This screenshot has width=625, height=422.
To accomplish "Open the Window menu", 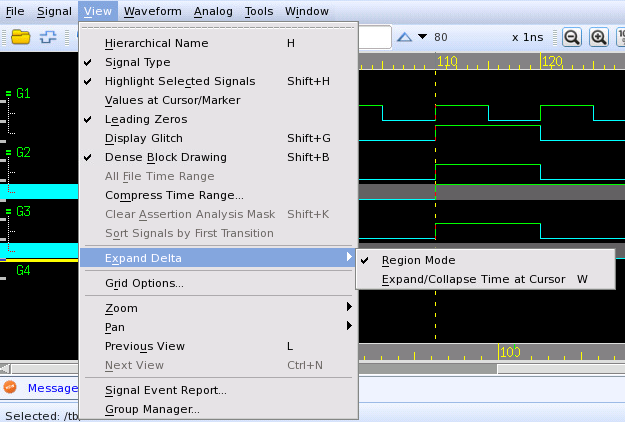I will [307, 11].
